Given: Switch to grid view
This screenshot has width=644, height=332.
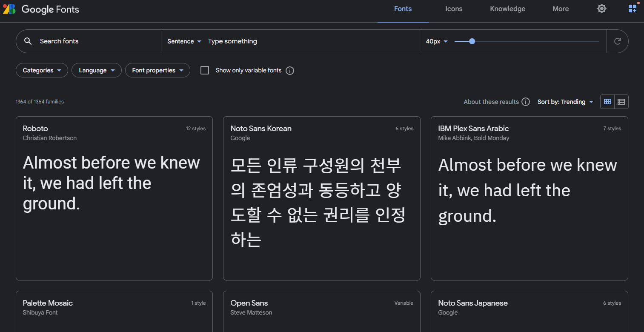Looking at the screenshot, I should (607, 102).
